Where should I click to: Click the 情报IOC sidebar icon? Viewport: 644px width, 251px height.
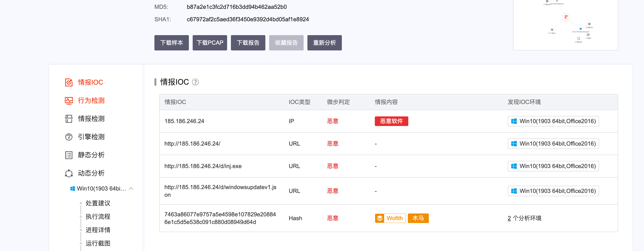69,82
